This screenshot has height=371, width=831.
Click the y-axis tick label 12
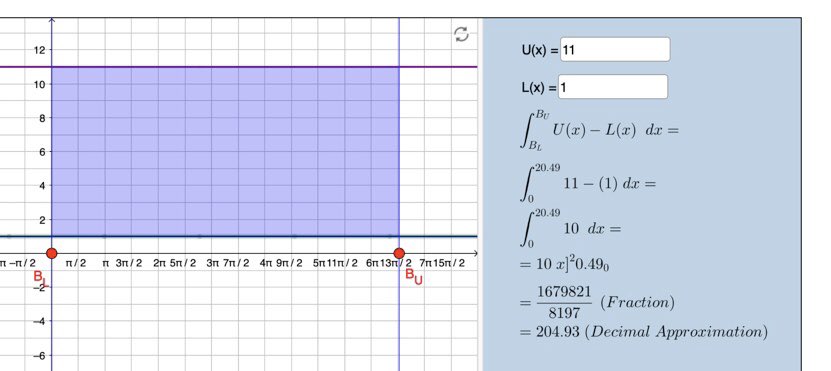click(x=40, y=50)
